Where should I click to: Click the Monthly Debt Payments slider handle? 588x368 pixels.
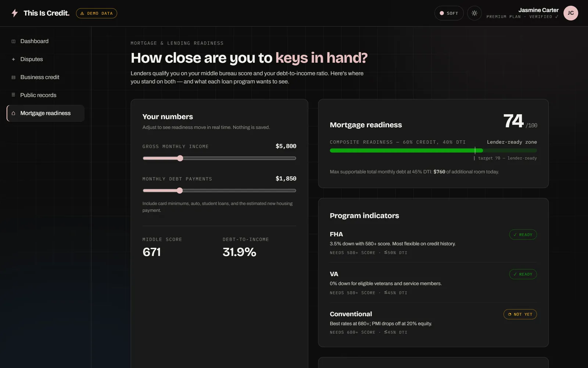(x=179, y=191)
